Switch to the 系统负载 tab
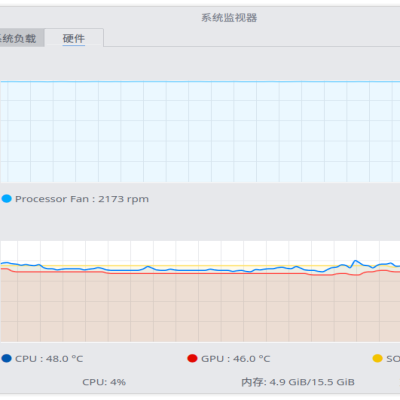 21,38
